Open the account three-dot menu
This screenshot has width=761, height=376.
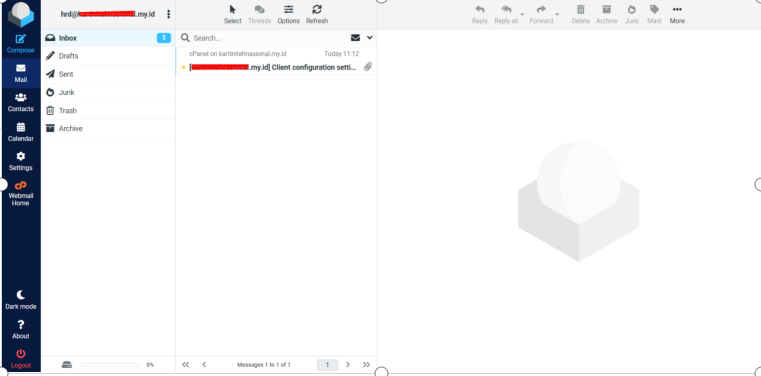pos(168,14)
